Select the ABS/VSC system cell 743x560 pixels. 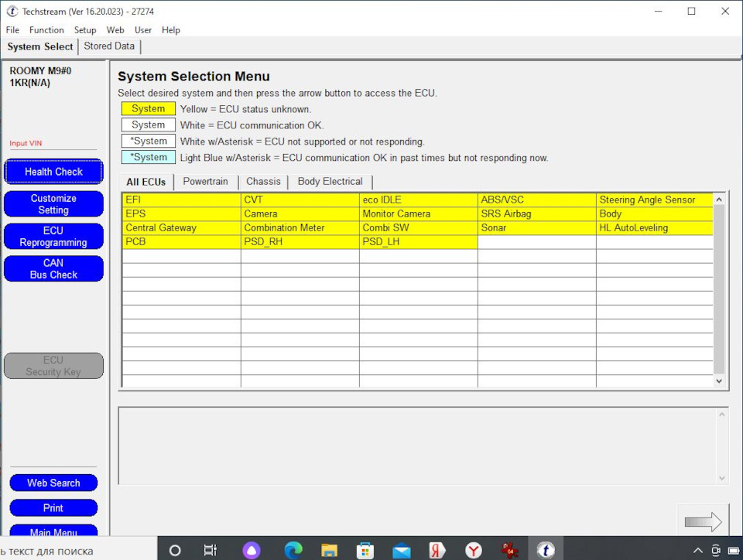point(537,200)
